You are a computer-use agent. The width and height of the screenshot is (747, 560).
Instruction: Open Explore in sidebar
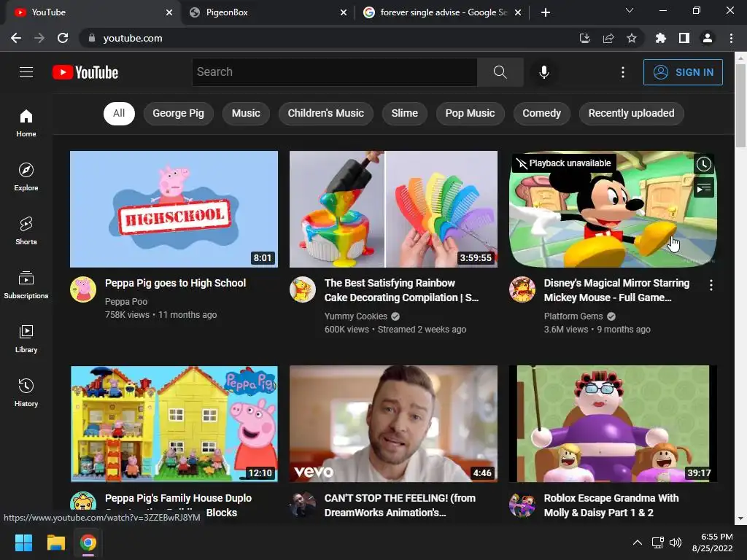pos(26,176)
